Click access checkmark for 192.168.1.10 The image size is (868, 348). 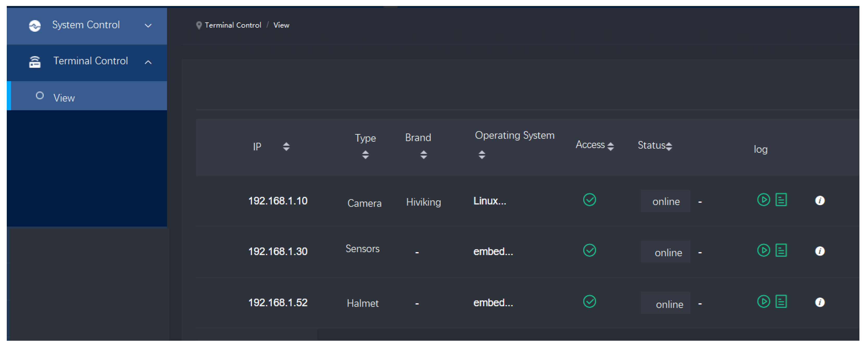(589, 200)
